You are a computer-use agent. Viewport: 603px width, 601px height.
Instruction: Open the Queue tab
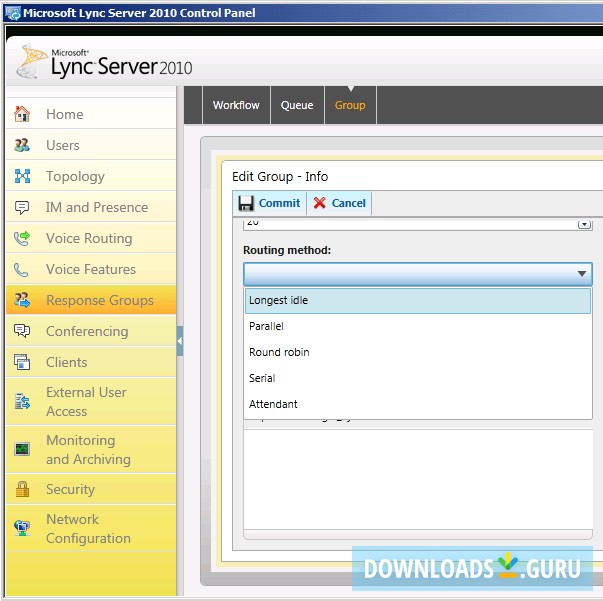[297, 105]
